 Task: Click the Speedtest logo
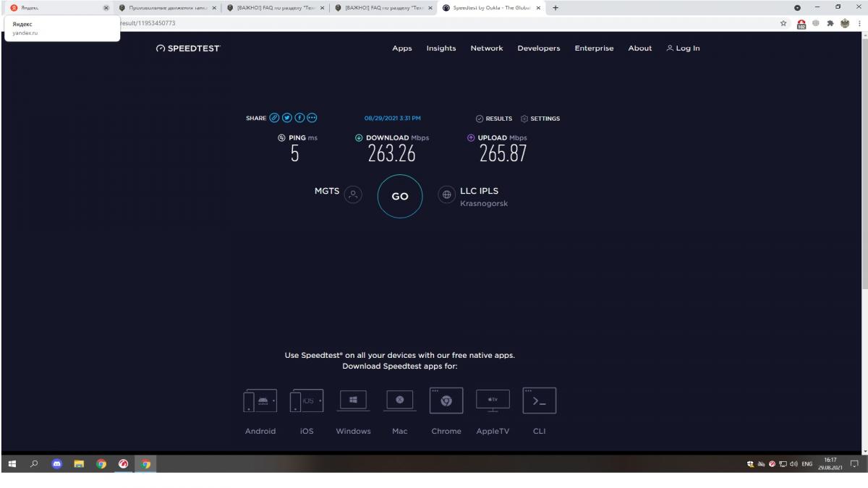[188, 48]
